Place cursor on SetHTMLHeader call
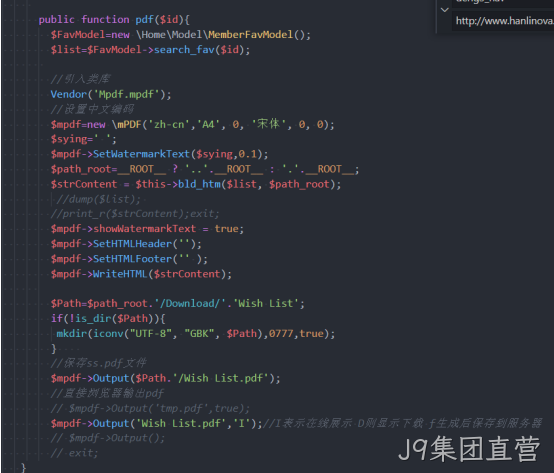This screenshot has height=473, width=554. pos(132,244)
